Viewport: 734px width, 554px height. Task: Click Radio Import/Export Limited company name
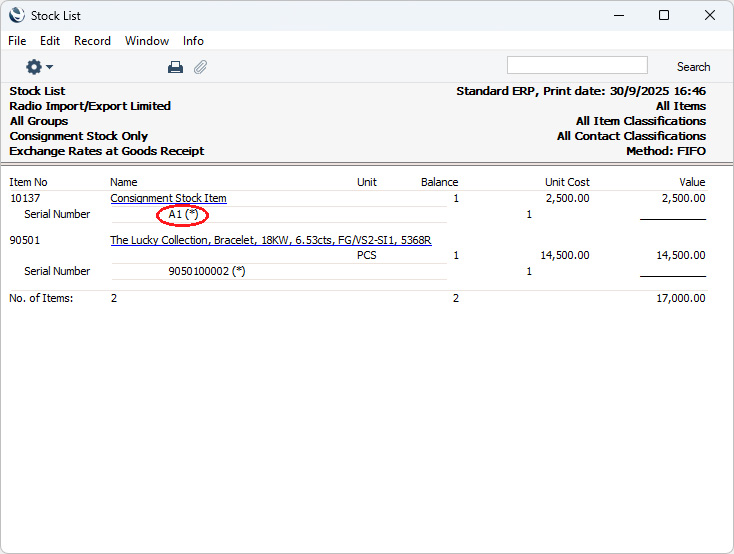90,106
